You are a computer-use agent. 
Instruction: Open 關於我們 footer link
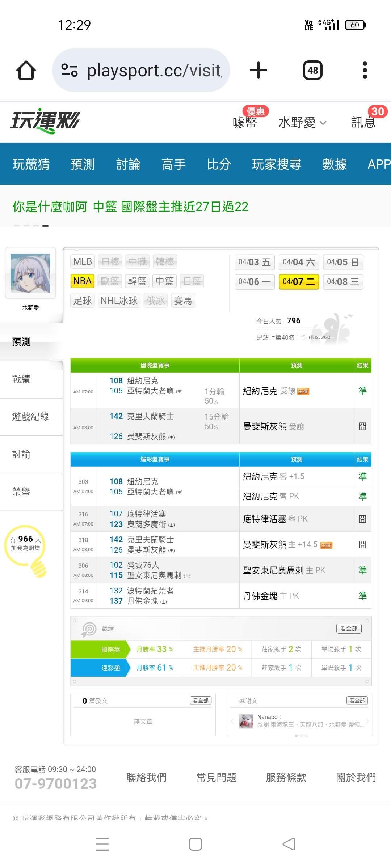click(356, 777)
